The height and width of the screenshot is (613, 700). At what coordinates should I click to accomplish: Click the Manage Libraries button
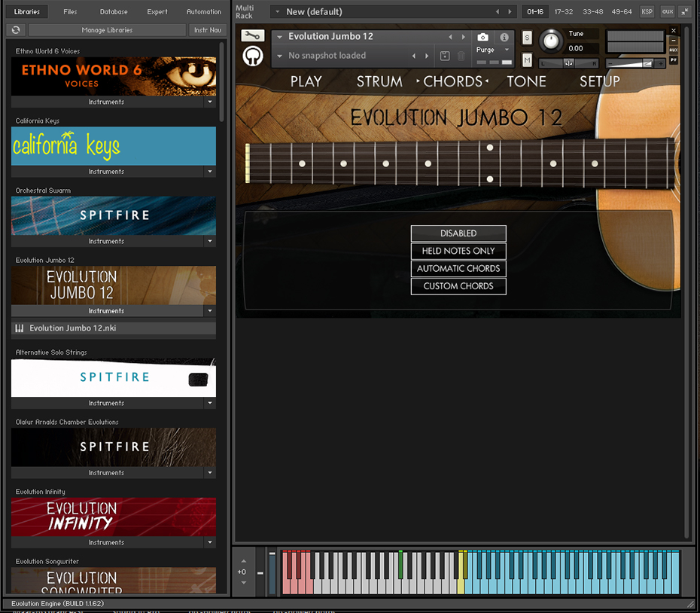pos(107,30)
